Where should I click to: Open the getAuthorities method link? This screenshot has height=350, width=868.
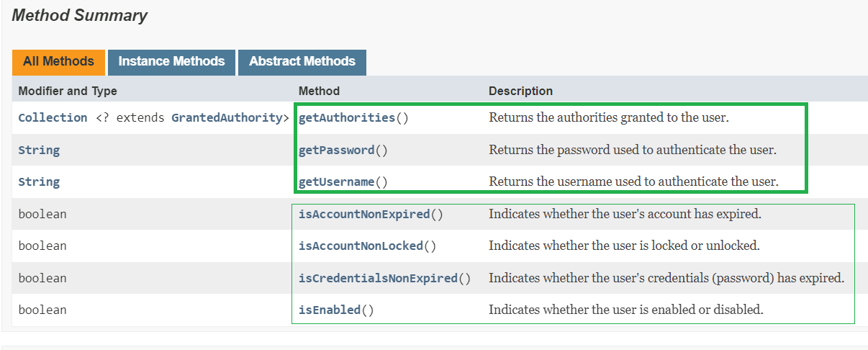[347, 117]
